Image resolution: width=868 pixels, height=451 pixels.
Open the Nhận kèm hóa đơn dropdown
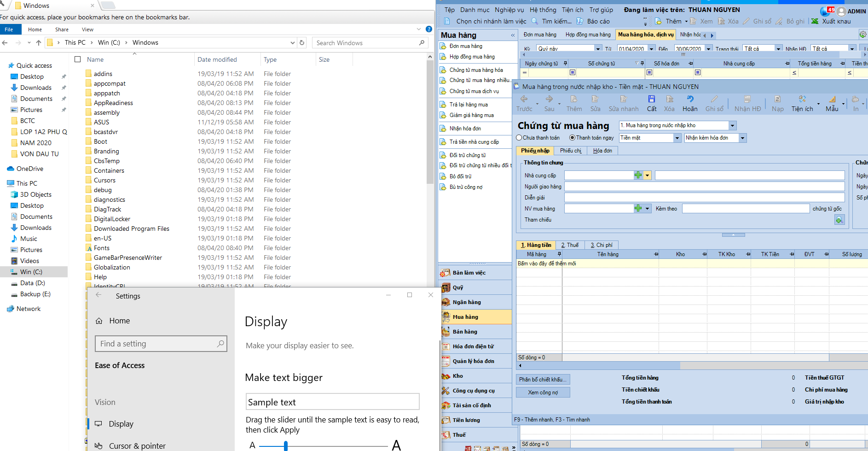pos(742,138)
